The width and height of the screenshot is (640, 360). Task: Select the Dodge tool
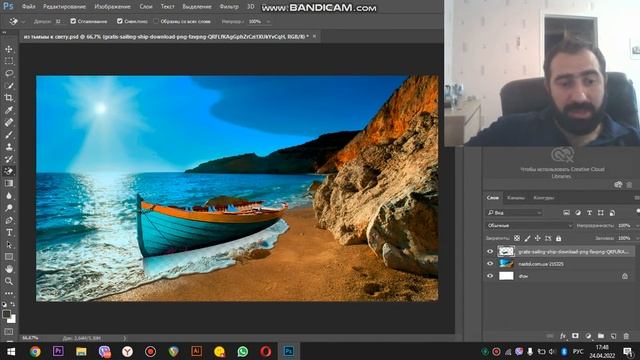[x=9, y=208]
